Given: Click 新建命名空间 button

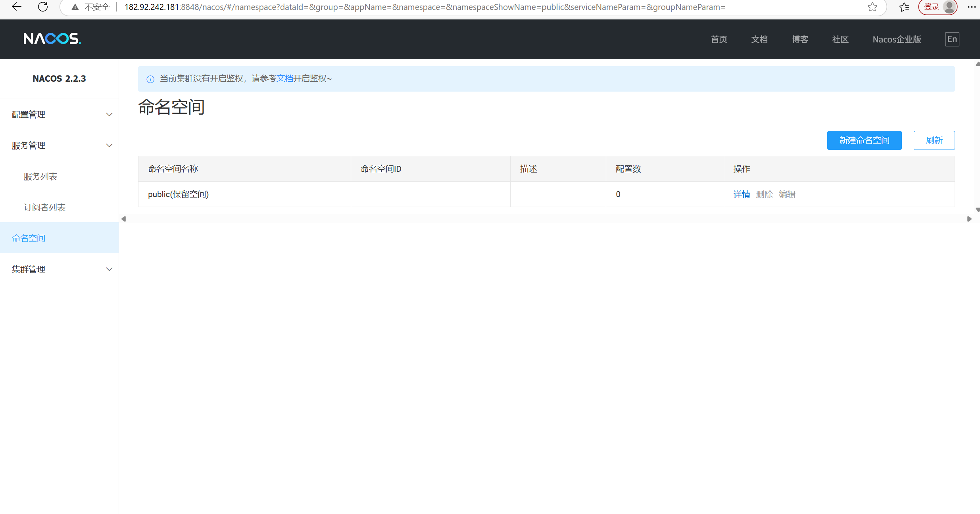Looking at the screenshot, I should point(864,140).
